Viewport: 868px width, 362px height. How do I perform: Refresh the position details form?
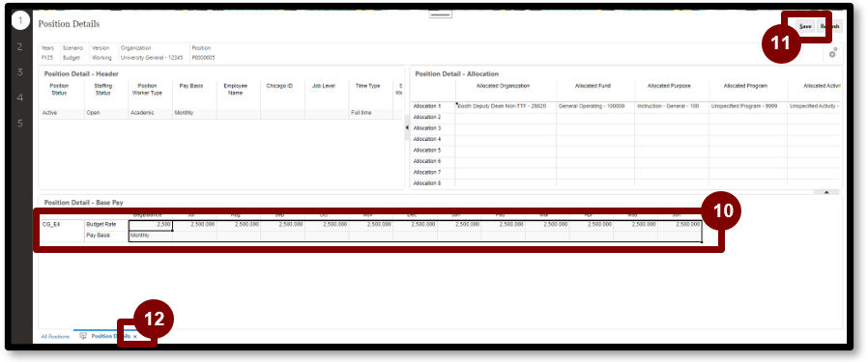(x=829, y=26)
